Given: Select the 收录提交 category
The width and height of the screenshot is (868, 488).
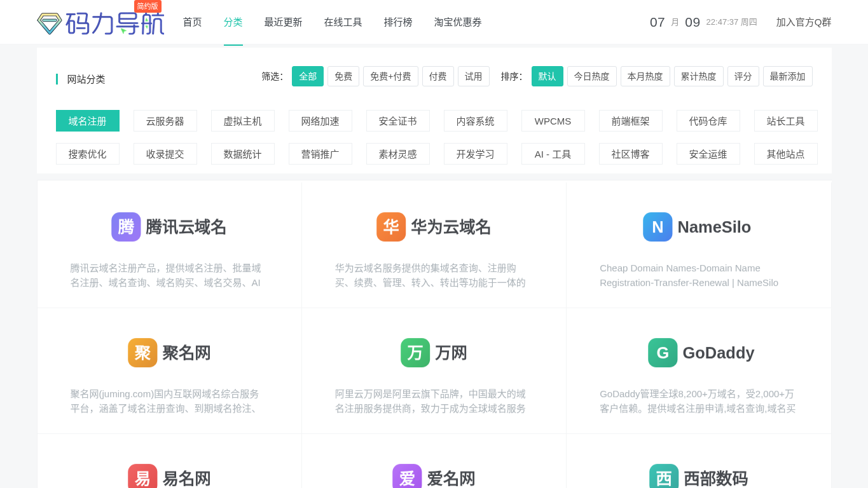Looking at the screenshot, I should (165, 154).
